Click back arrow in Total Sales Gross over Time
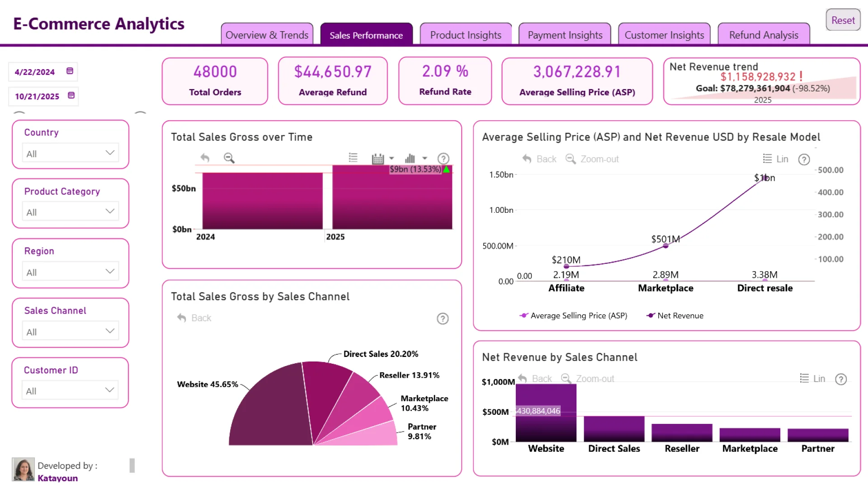This screenshot has height=488, width=868. 205,158
